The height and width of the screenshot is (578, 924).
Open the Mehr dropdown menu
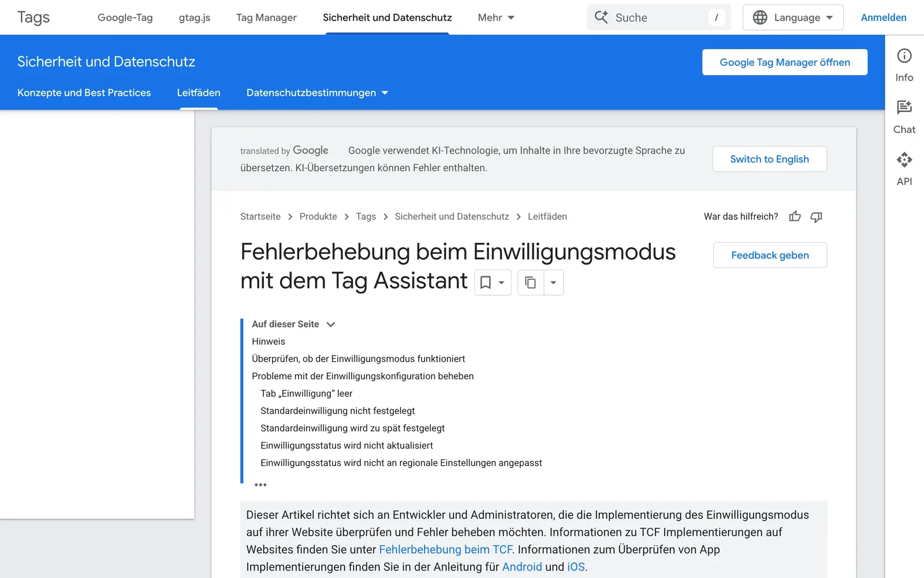tap(496, 17)
